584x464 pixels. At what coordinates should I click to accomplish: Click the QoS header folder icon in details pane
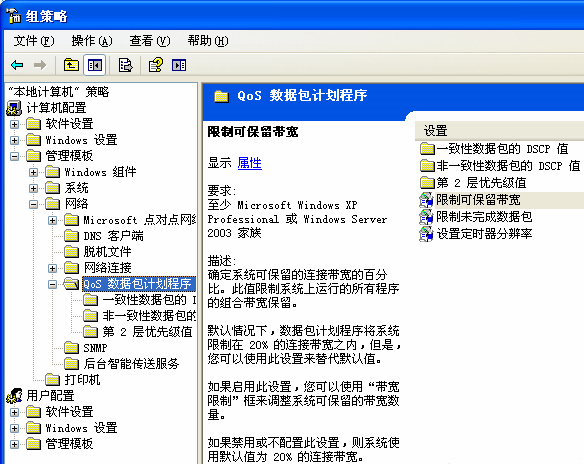click(x=221, y=96)
